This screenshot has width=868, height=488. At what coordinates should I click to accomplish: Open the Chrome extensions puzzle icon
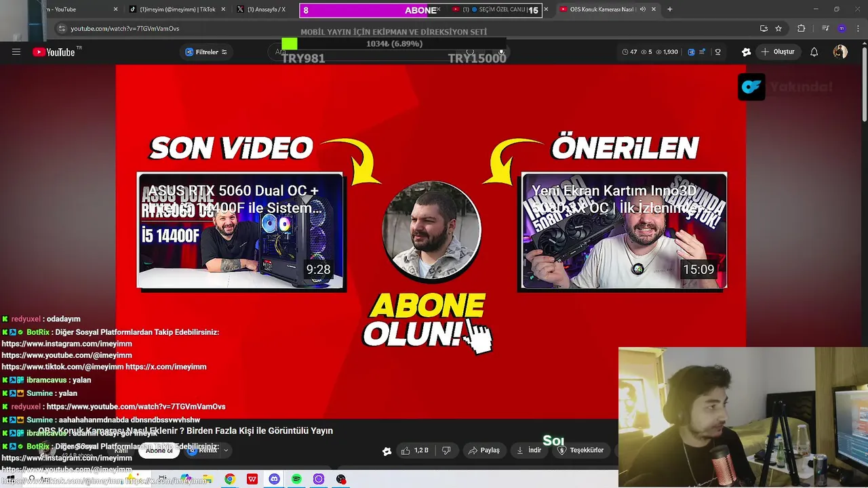pyautogui.click(x=801, y=28)
